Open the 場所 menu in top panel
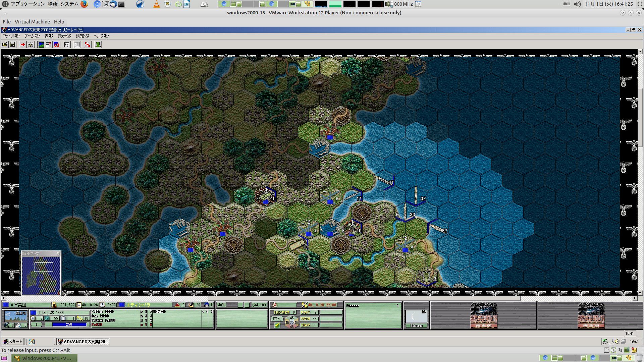This screenshot has width=644, height=362. [52, 4]
